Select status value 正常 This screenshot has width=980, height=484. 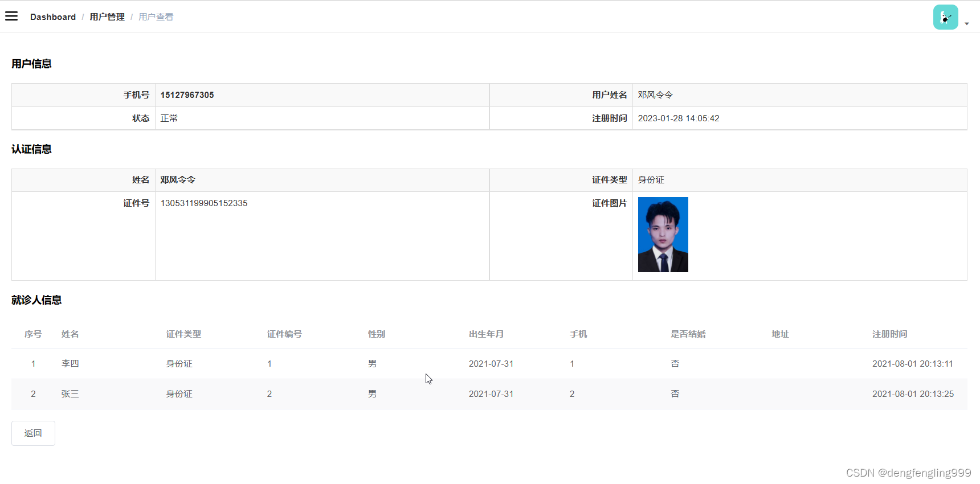pos(169,118)
